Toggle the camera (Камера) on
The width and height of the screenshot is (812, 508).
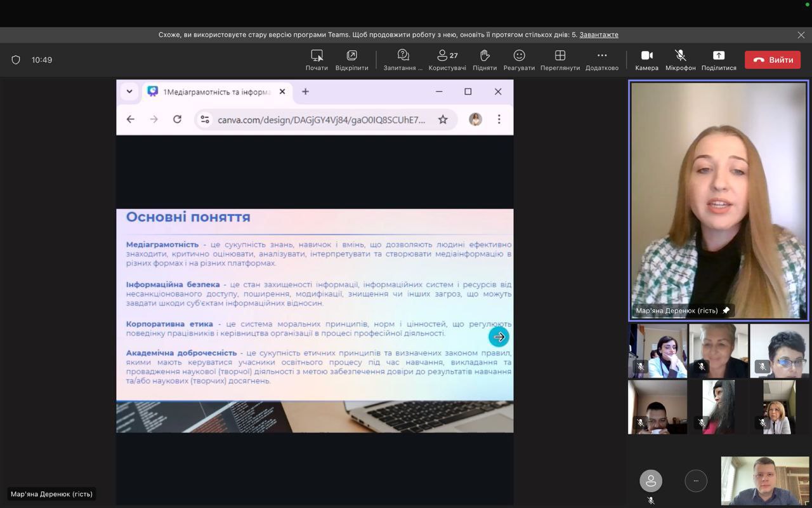tap(646, 60)
